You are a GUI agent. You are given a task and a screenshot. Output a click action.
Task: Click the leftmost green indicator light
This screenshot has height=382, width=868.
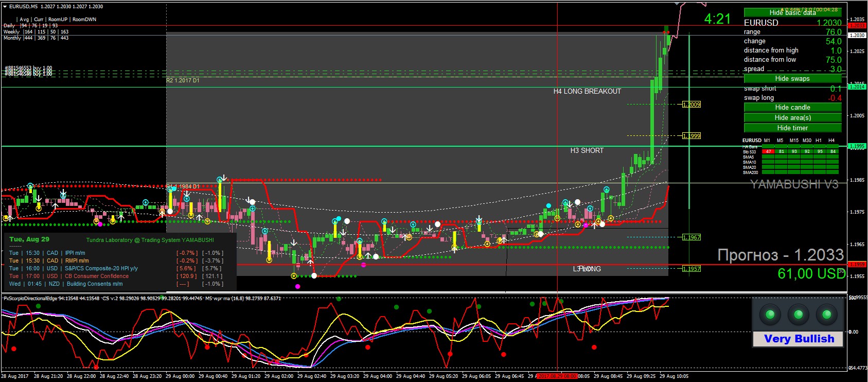[x=770, y=314]
